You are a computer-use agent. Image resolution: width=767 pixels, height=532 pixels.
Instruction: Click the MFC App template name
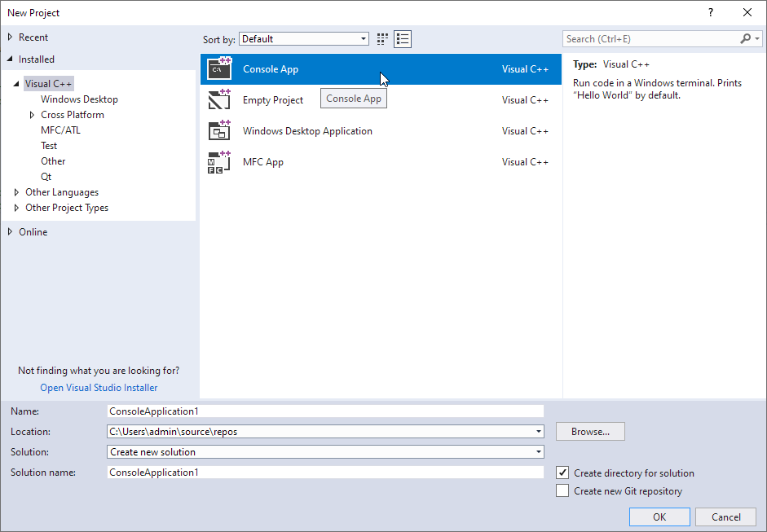tap(263, 162)
